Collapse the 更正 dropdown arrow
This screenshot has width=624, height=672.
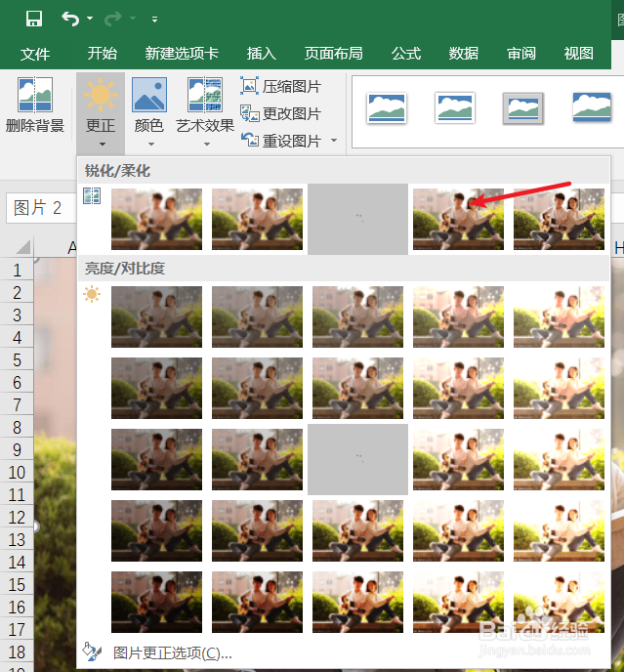[x=102, y=145]
